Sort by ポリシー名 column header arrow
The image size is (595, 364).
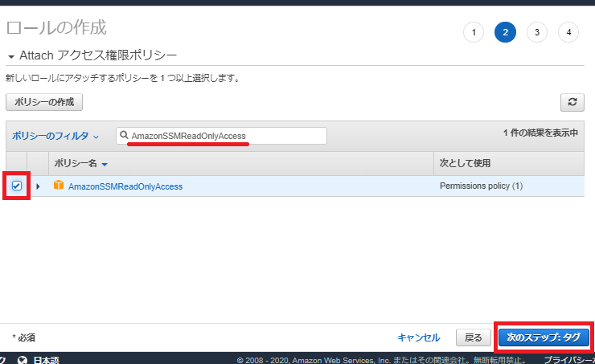105,164
